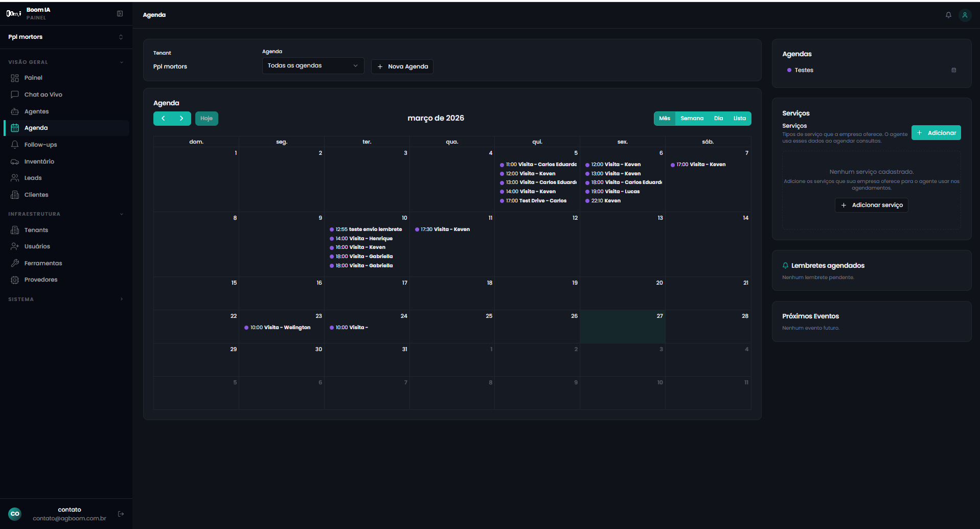This screenshot has height=529, width=980.
Task: Open the user profile avatar icon
Action: 965,15
